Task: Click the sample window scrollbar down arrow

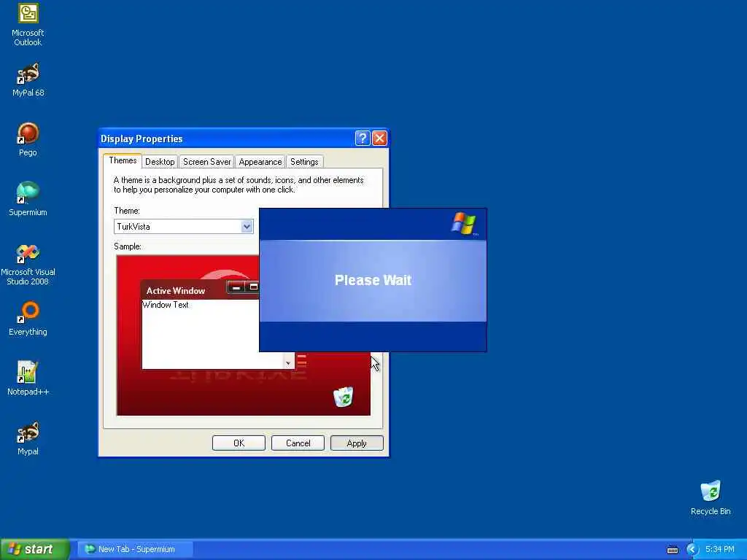Action: tap(288, 363)
